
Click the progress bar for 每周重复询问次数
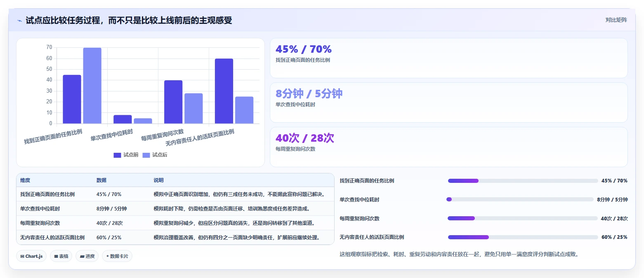click(x=522, y=218)
